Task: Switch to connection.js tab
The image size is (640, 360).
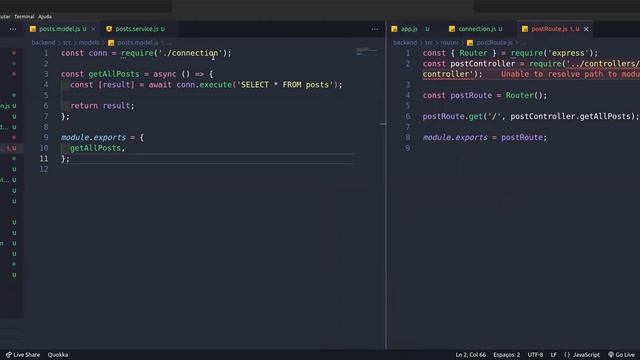Action: click(x=477, y=29)
